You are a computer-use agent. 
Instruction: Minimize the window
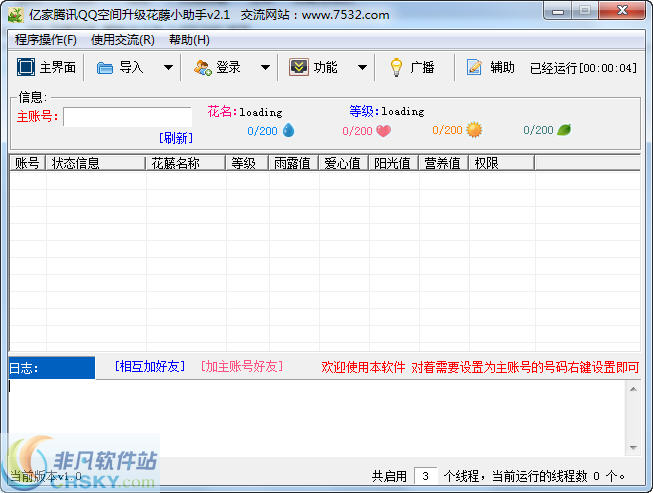point(558,11)
